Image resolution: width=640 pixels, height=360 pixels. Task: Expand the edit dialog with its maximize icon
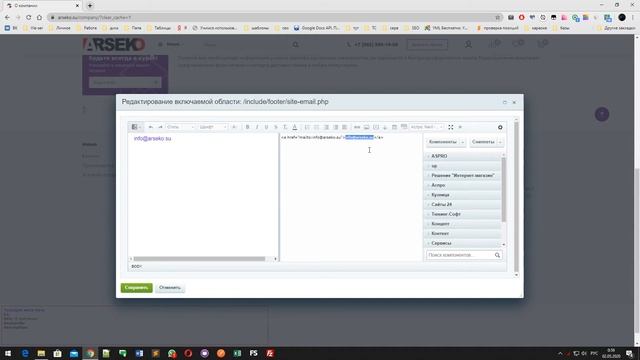click(505, 102)
